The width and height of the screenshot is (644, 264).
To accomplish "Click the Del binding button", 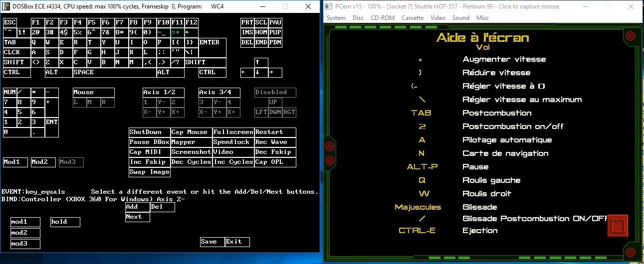I will [x=162, y=207].
